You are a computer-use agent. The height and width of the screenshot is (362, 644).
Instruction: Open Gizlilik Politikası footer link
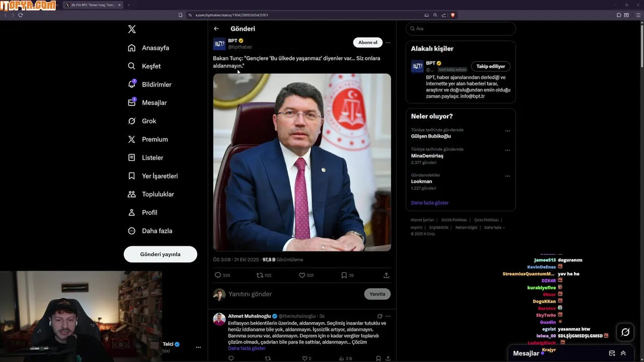tap(454, 220)
